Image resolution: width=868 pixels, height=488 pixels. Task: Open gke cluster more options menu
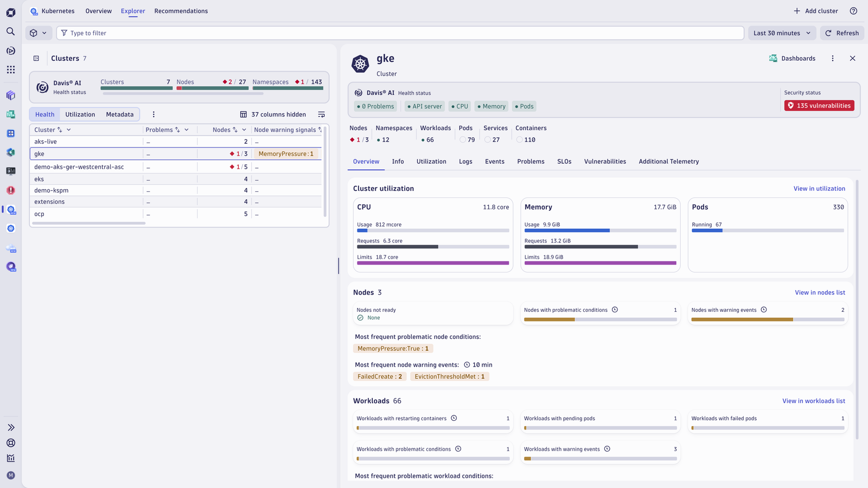(833, 59)
